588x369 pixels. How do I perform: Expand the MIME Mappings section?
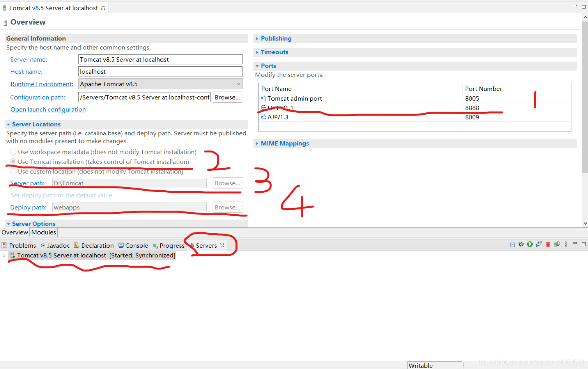click(x=257, y=144)
